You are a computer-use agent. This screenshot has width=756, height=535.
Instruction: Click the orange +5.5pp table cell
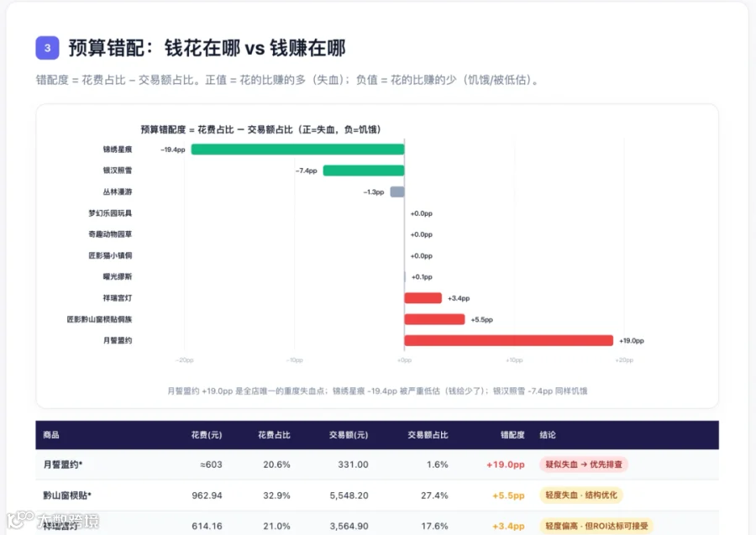(x=508, y=496)
